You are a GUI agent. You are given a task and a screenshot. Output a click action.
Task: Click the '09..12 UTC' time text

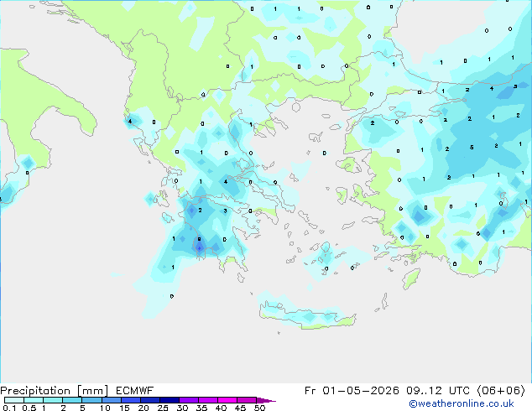[x=439, y=391]
